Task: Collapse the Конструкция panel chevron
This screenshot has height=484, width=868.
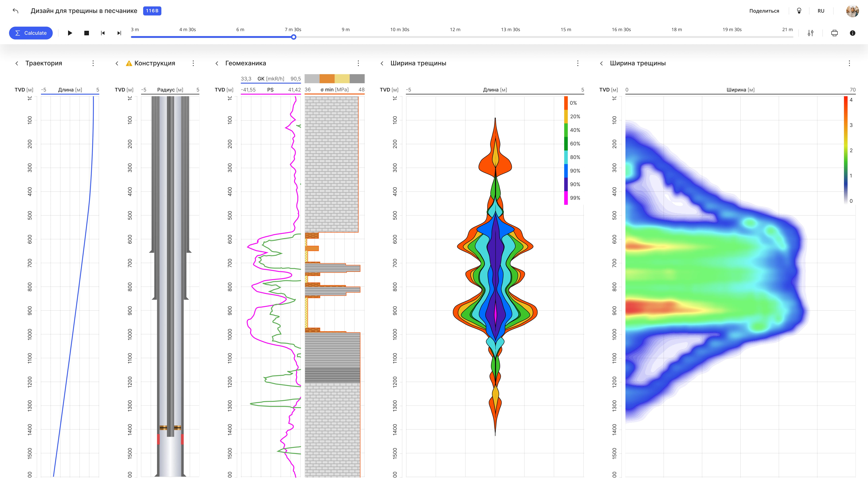Action: click(x=117, y=63)
